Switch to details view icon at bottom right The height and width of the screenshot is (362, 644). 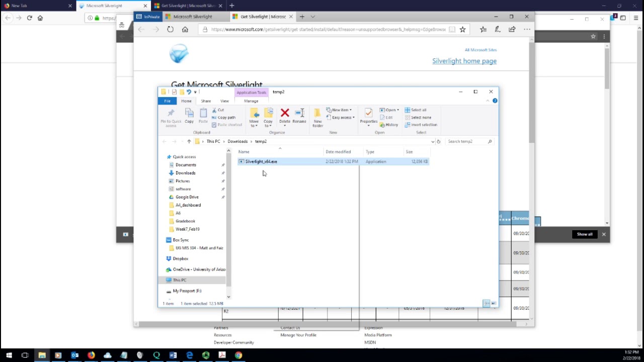coord(487,304)
